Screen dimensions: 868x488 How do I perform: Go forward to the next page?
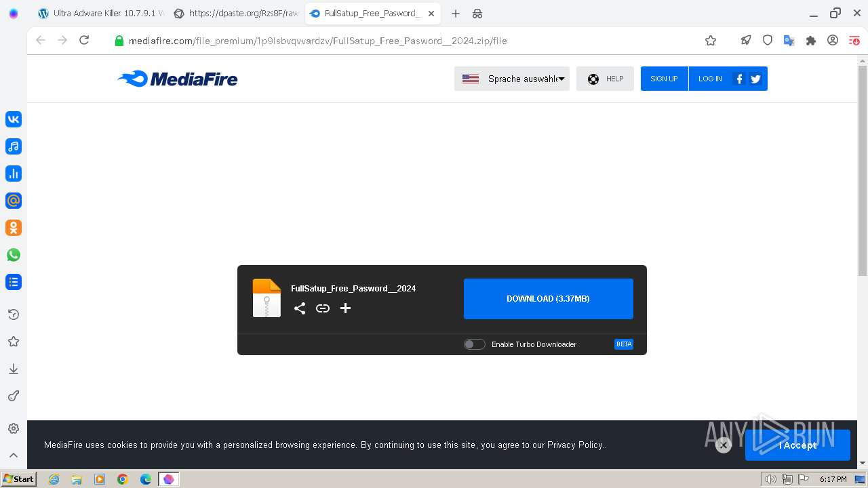click(x=62, y=41)
